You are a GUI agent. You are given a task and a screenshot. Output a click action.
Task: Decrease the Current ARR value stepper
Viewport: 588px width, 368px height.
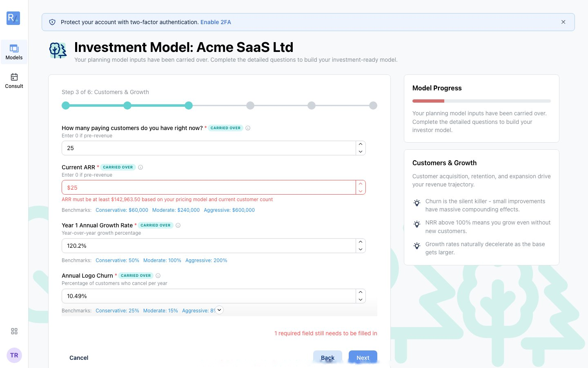pos(361,191)
